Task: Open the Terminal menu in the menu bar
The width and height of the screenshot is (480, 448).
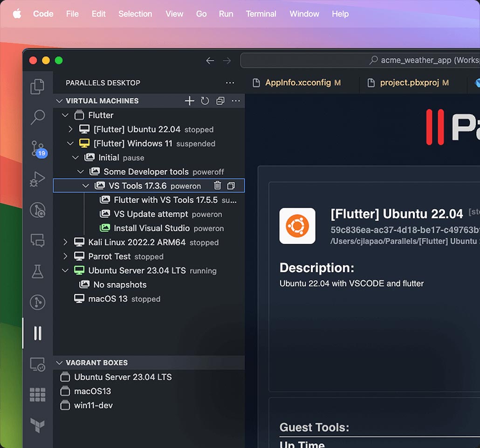Action: [261, 14]
